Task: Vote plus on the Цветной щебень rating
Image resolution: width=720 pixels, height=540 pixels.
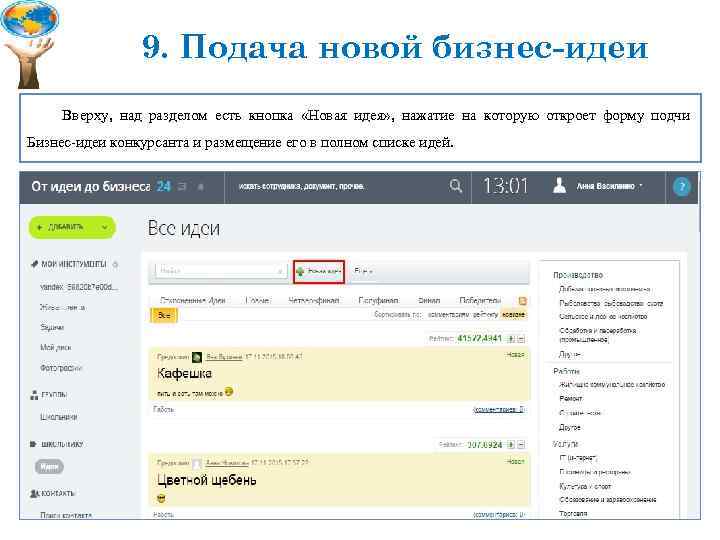Action: [x=511, y=444]
